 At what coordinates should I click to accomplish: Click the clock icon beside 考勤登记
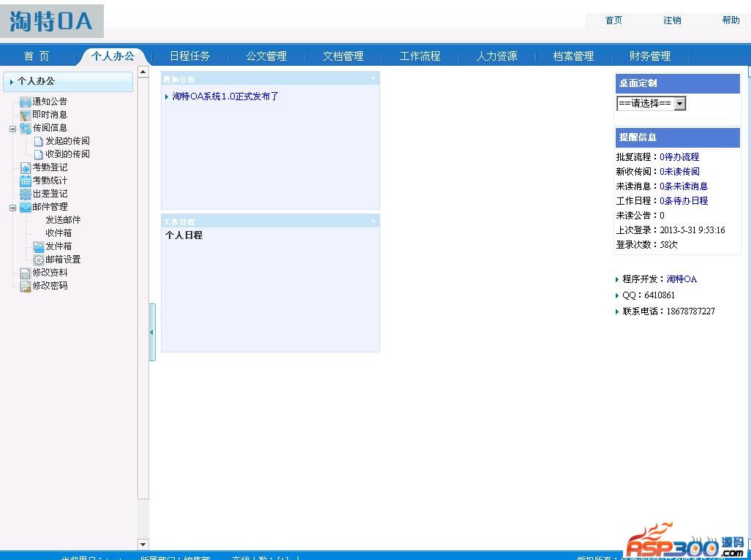click(26, 167)
